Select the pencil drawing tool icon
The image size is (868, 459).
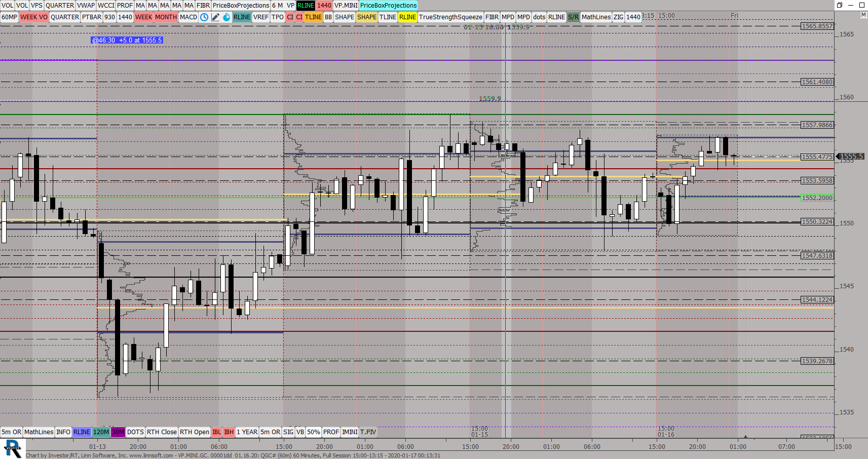click(x=215, y=17)
